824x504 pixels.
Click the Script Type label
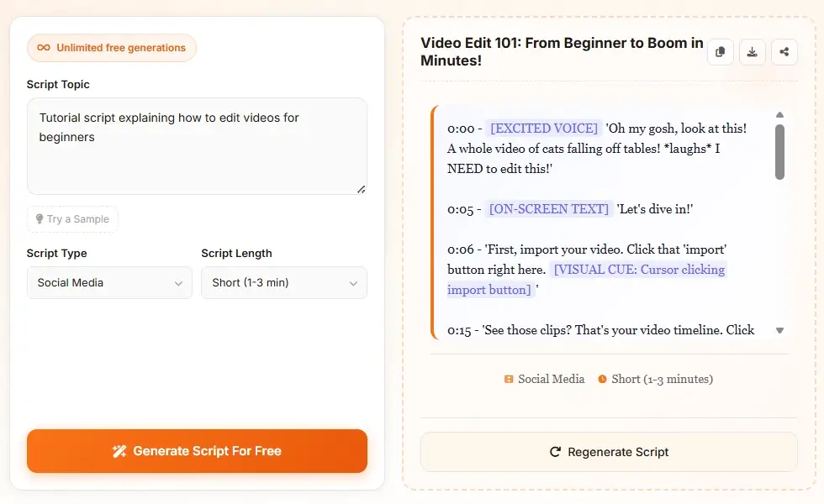pyautogui.click(x=57, y=253)
